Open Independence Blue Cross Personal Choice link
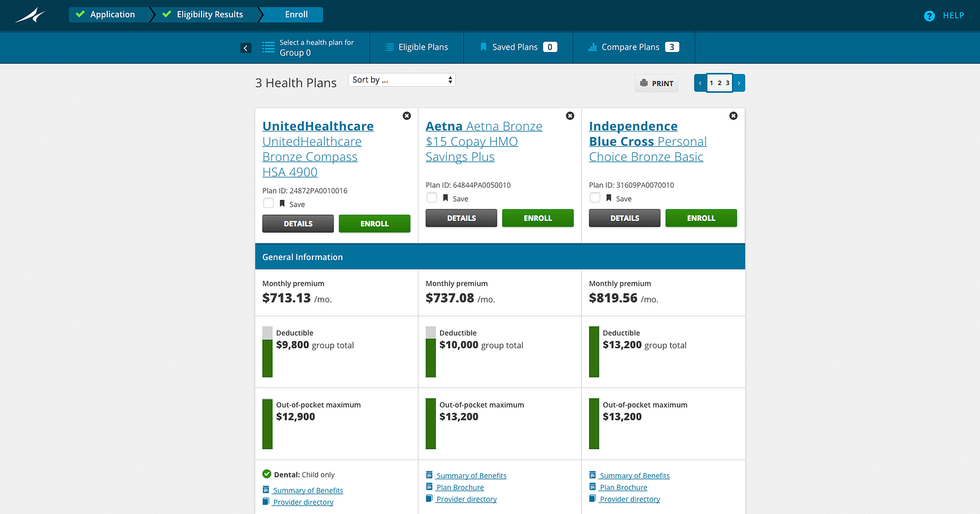This screenshot has width=980, height=514. point(648,141)
